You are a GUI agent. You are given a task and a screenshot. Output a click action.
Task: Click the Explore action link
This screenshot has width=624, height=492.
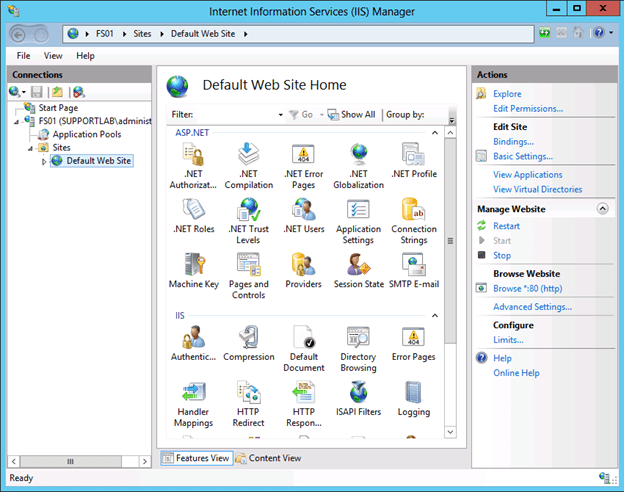pos(507,94)
